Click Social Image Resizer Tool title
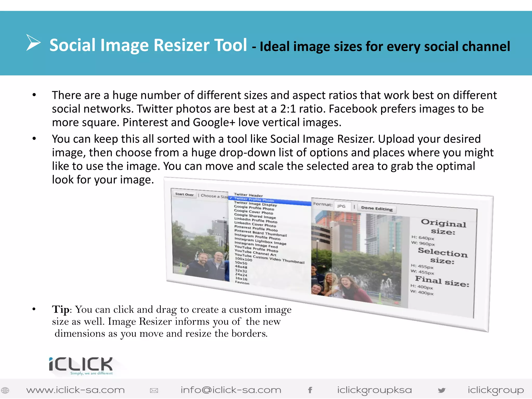532x399 pixels. click(x=148, y=45)
